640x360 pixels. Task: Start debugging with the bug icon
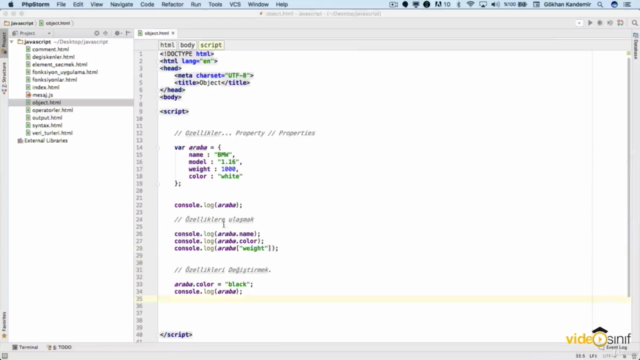click(600, 23)
